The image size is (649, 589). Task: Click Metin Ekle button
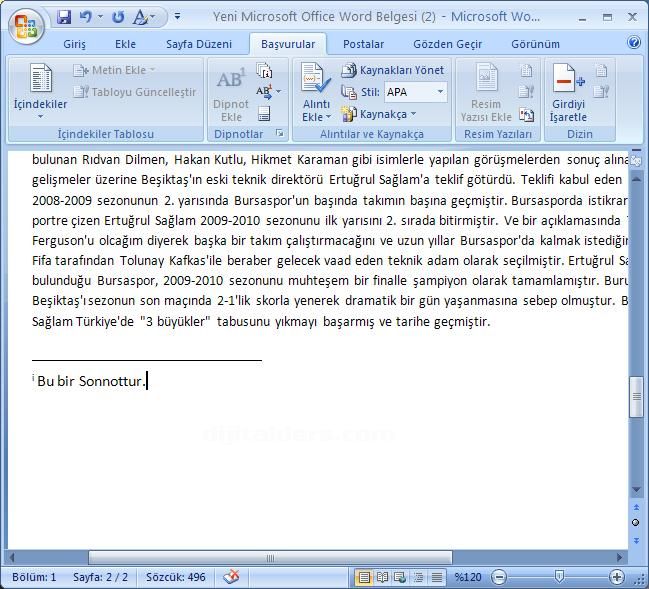114,70
